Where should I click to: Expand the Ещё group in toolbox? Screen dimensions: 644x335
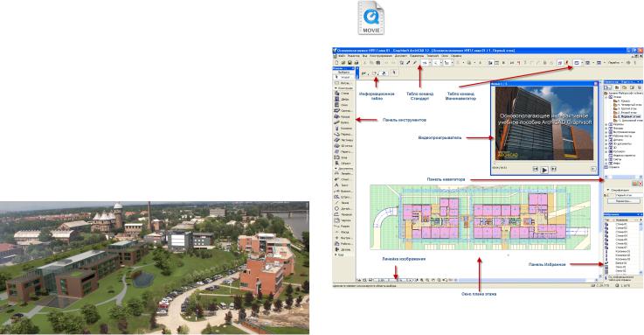tap(336, 255)
